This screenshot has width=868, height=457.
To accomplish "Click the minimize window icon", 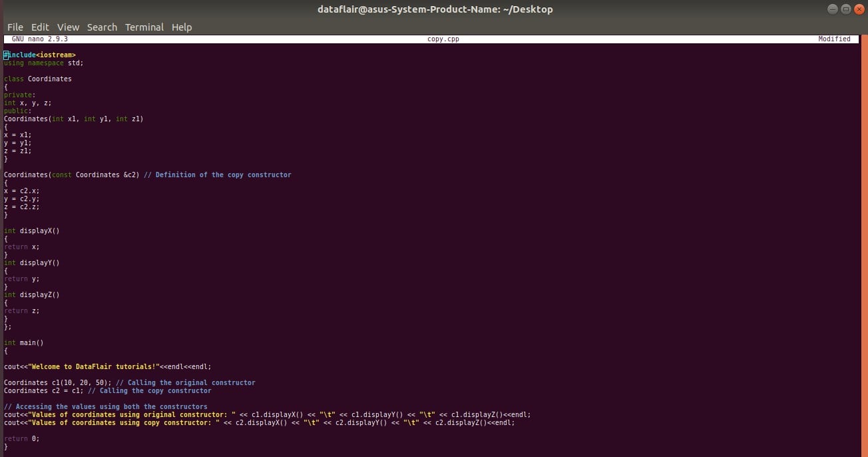I will (x=831, y=9).
